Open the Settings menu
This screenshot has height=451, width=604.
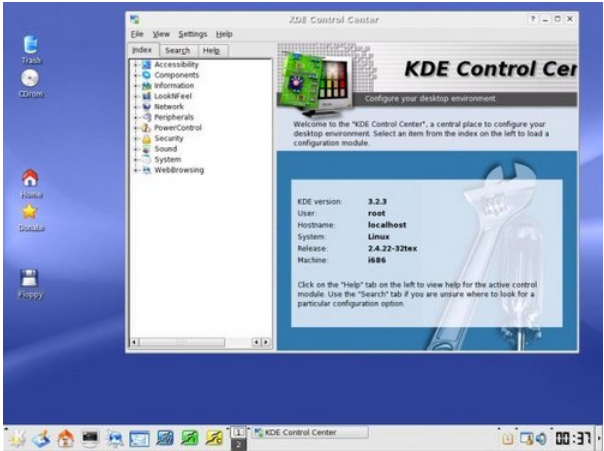click(193, 34)
